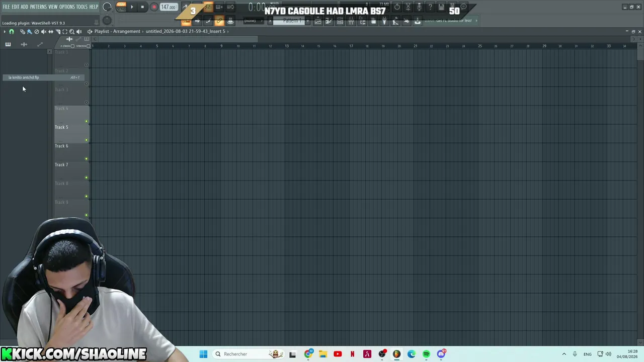
Task: Open the OPTIONS menu
Action: (x=67, y=7)
